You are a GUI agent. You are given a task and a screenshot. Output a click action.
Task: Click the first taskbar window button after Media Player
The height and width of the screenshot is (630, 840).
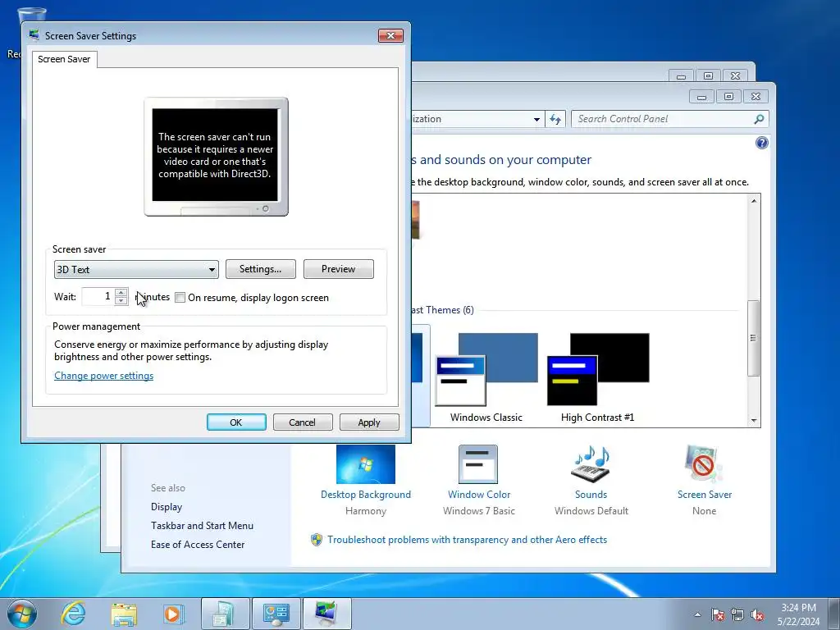[226, 614]
